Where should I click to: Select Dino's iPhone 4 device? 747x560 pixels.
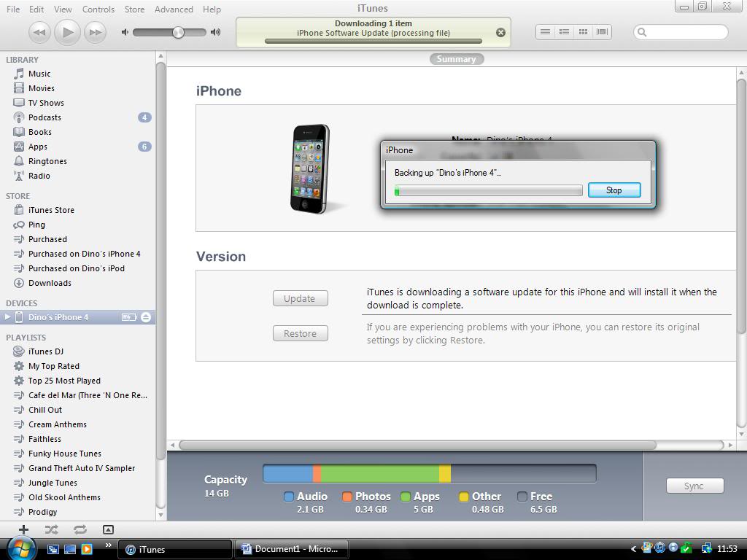coord(58,317)
